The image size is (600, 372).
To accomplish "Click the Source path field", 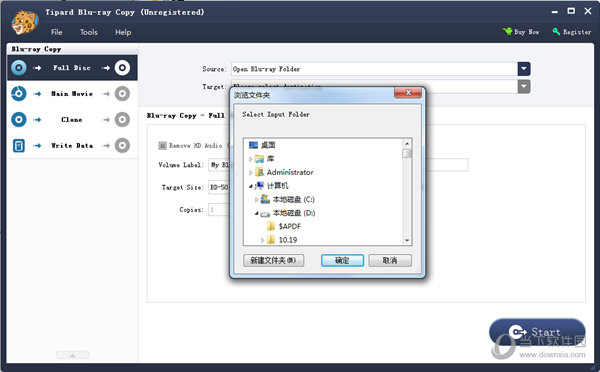I will (374, 69).
